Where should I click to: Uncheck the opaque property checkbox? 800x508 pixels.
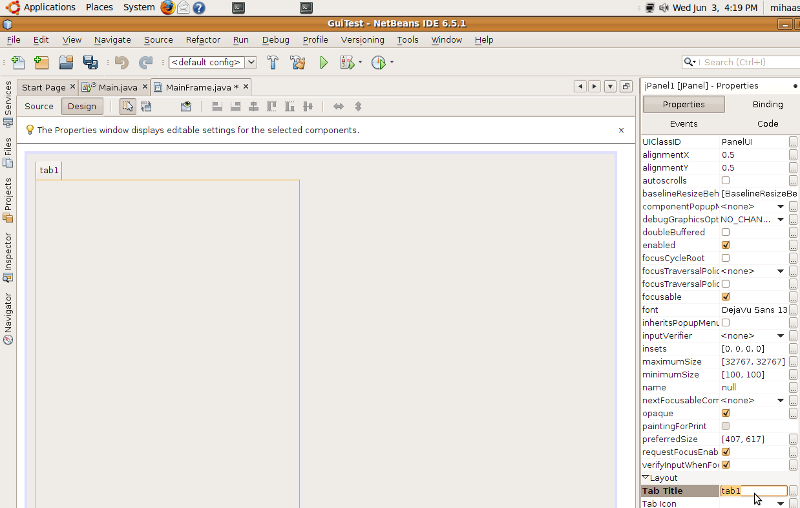pyautogui.click(x=726, y=413)
